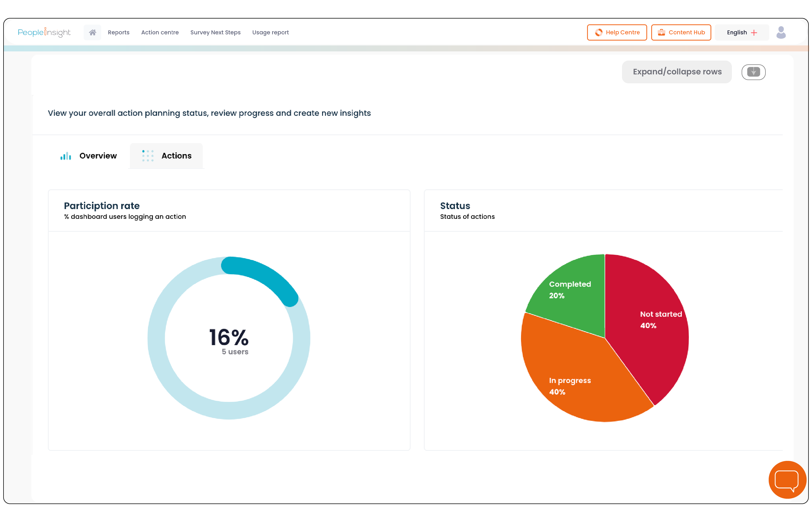Open the Usage report section
This screenshot has height=522, width=812.
click(270, 32)
